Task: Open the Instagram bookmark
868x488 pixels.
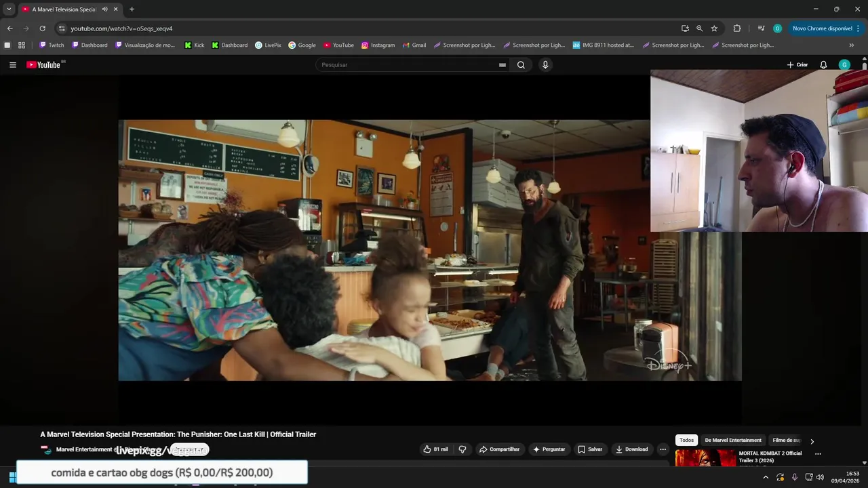Action: 378,45
